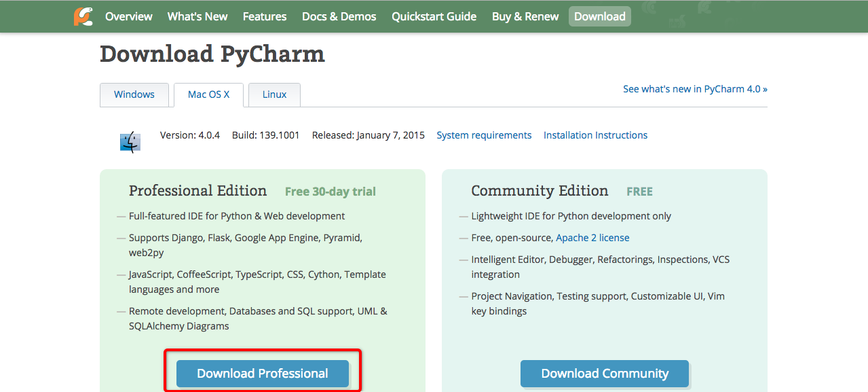Click the Community Edition heading
Viewport: 868px width, 392px height.
click(540, 191)
